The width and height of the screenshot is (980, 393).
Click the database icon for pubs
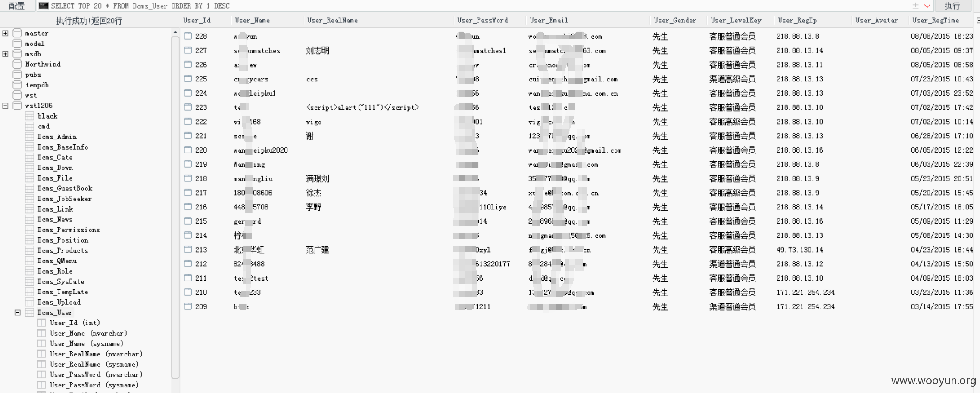point(17,75)
